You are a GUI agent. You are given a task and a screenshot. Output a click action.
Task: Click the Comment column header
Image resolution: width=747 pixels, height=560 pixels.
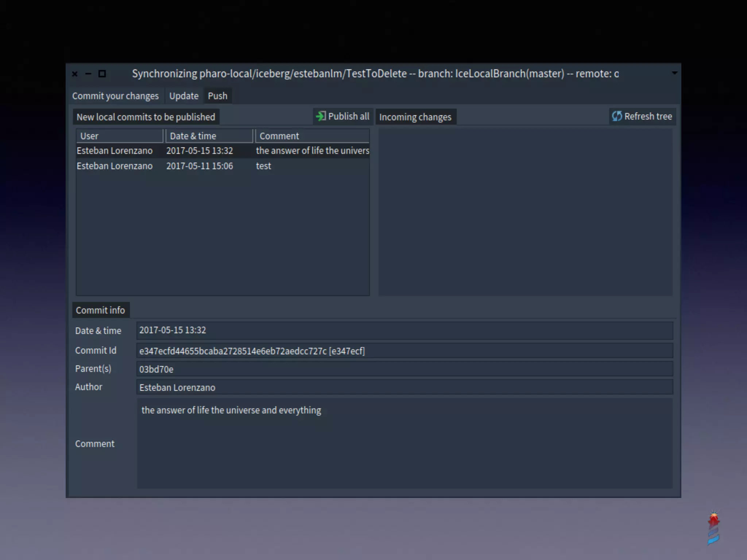click(x=312, y=136)
